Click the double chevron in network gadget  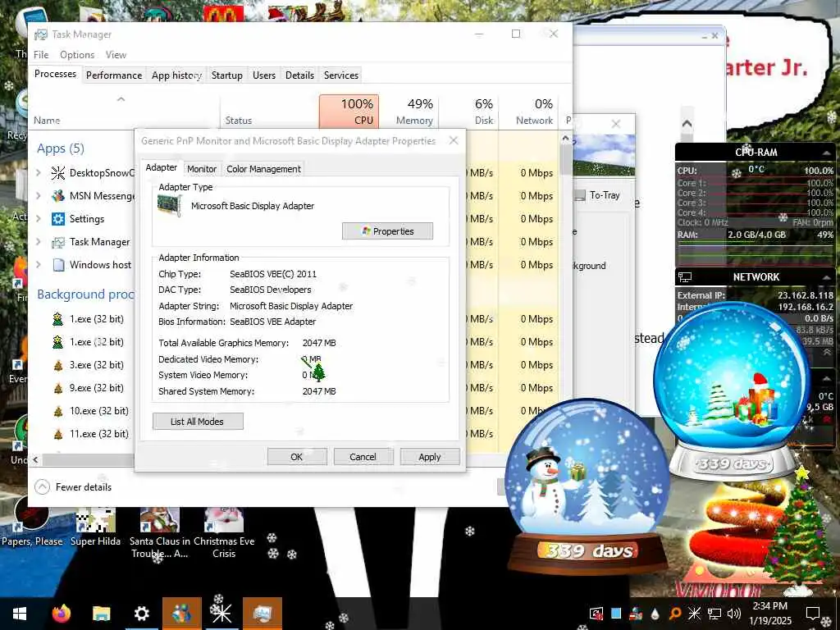pyautogui.click(x=827, y=353)
